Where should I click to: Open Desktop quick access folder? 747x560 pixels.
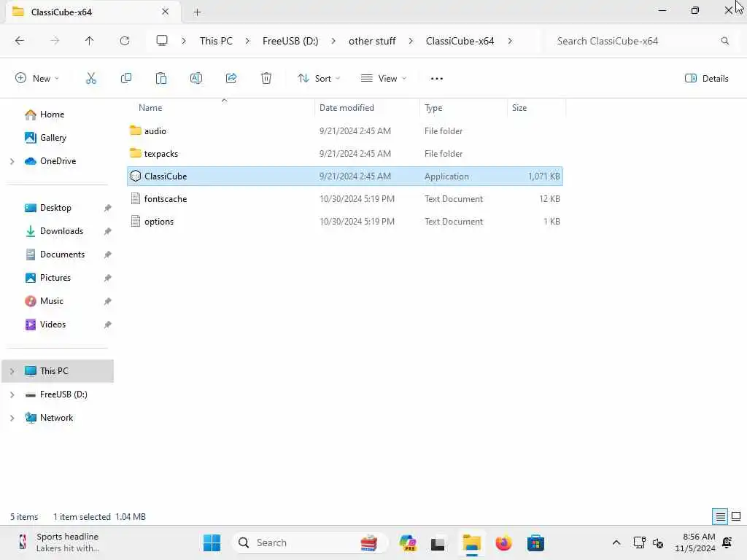pos(55,208)
